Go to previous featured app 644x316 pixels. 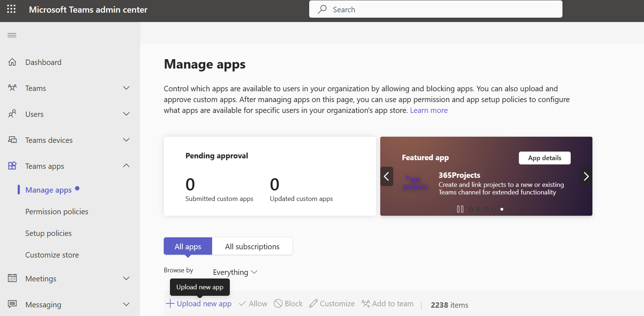click(386, 176)
